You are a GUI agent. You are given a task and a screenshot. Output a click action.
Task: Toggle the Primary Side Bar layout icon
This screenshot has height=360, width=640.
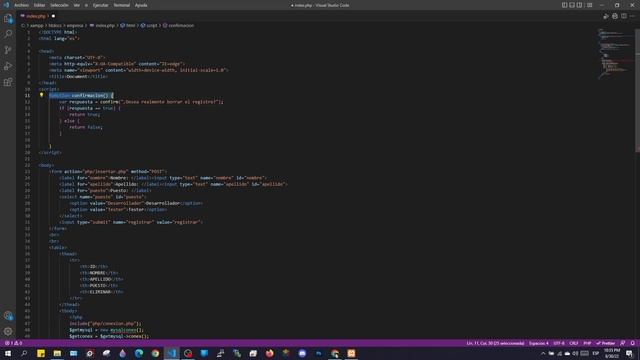click(564, 5)
